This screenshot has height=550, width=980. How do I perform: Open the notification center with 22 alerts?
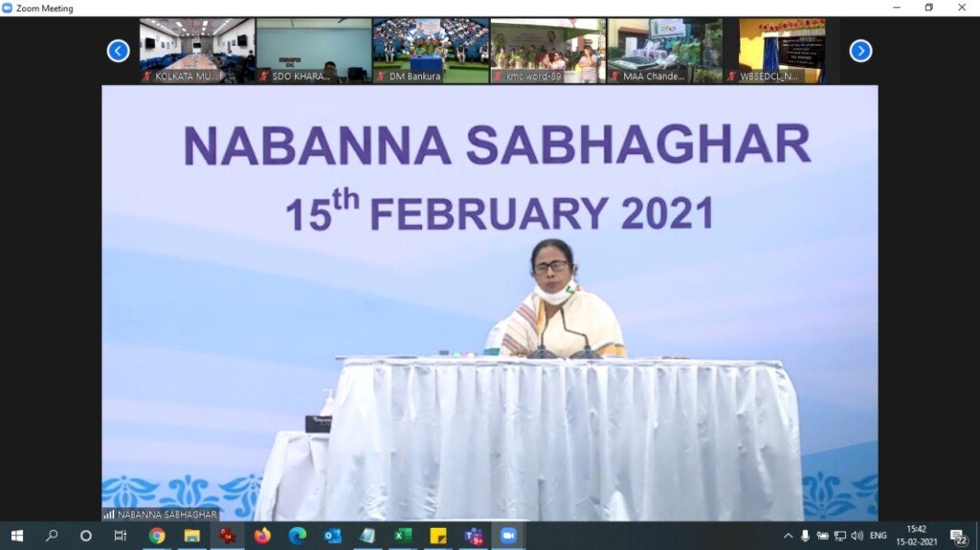[x=958, y=536]
